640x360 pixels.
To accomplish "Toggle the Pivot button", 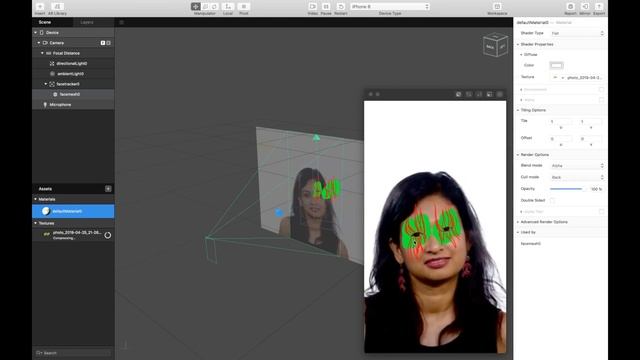I will click(244, 7).
